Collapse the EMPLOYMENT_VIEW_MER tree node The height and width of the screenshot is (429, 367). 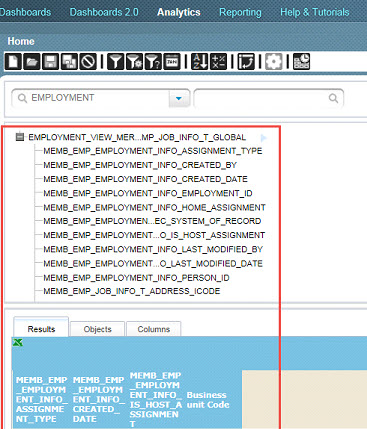[20, 137]
